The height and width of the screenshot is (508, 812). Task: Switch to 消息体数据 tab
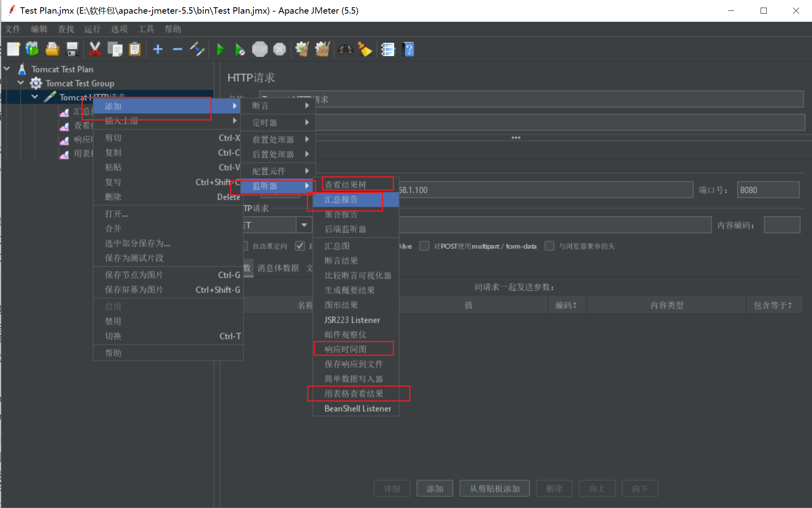click(278, 268)
